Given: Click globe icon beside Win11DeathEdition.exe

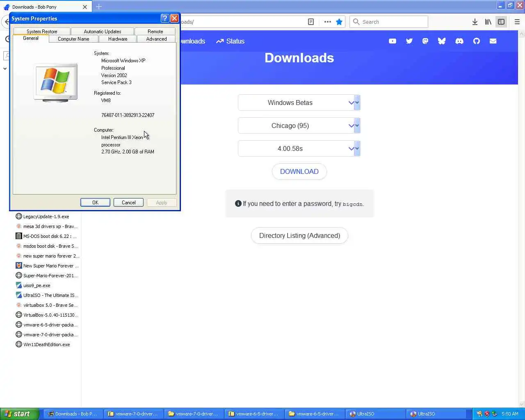Looking at the screenshot, I should coord(18,344).
